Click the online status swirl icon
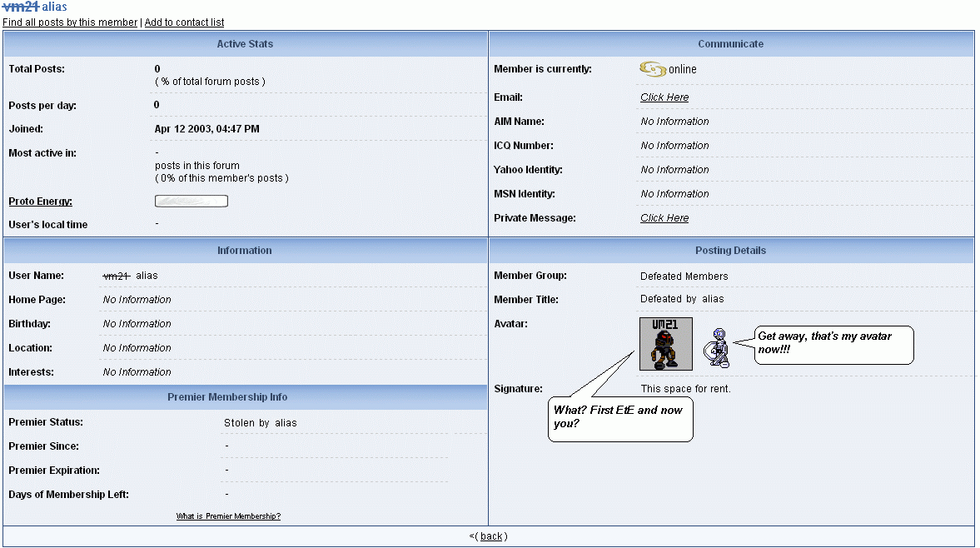 653,69
